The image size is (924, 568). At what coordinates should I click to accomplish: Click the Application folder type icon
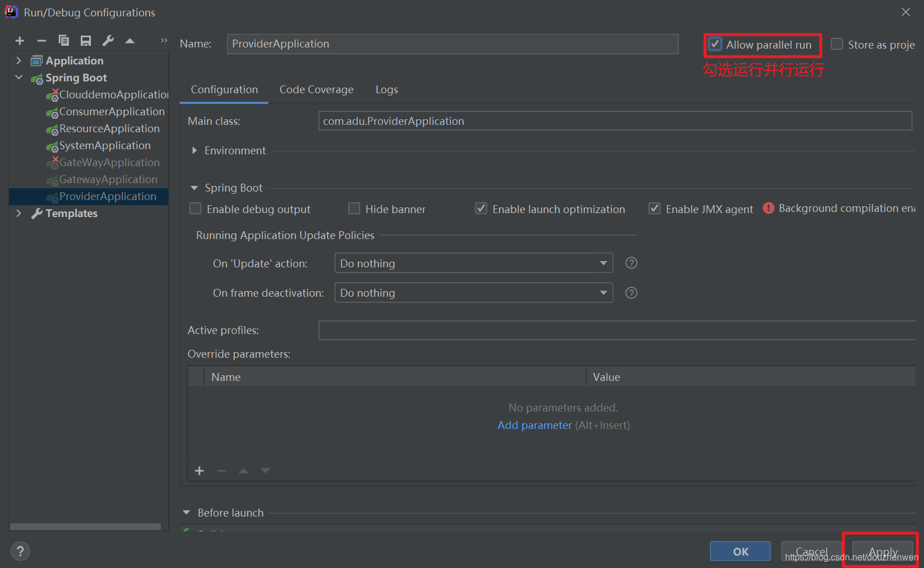pyautogui.click(x=37, y=60)
